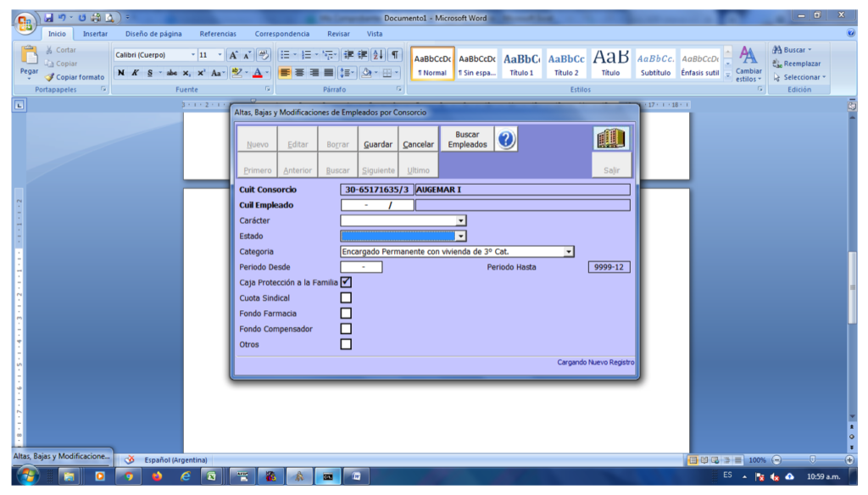Screen dimensions: 868x495
Task: Tick the Otros checkbox
Action: click(346, 344)
